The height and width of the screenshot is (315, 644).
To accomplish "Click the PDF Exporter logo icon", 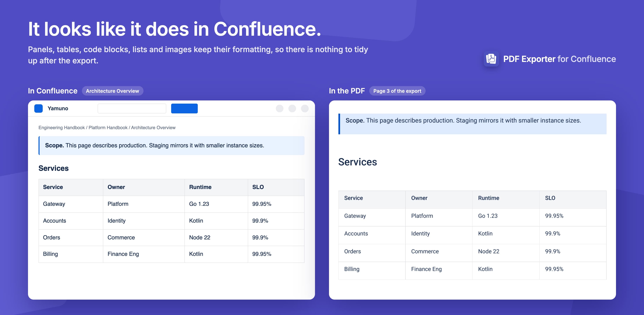I will click(491, 59).
